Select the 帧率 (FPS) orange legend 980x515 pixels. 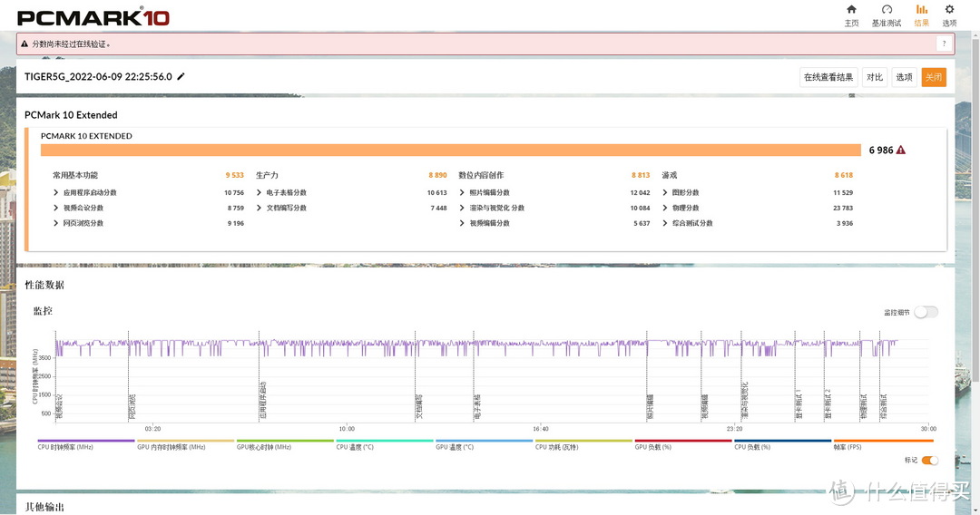tap(883, 444)
